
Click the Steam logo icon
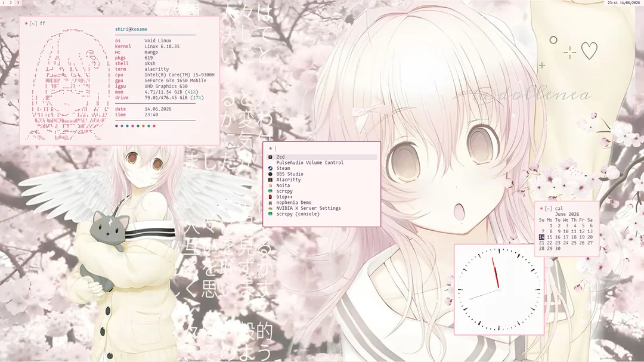(270, 168)
